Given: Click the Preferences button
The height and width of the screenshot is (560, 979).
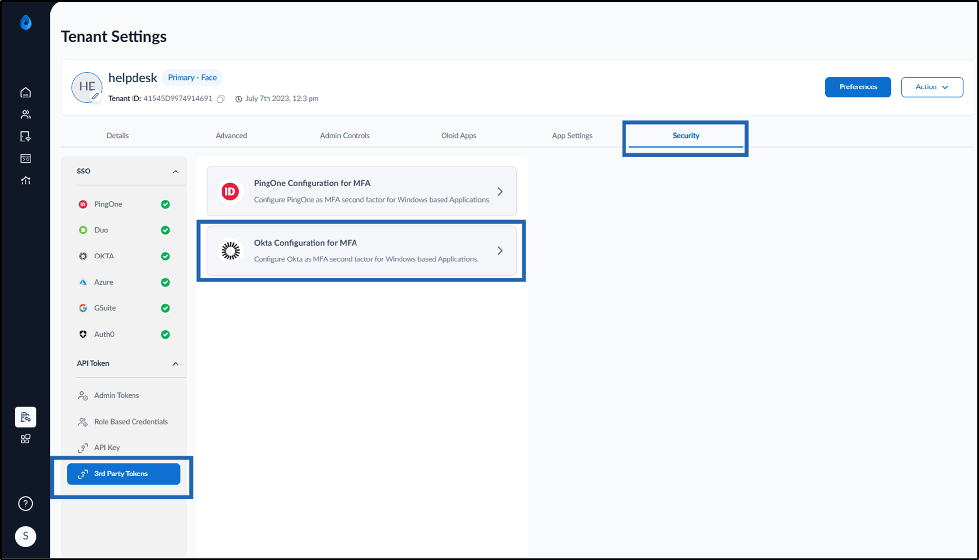Looking at the screenshot, I should click(858, 87).
